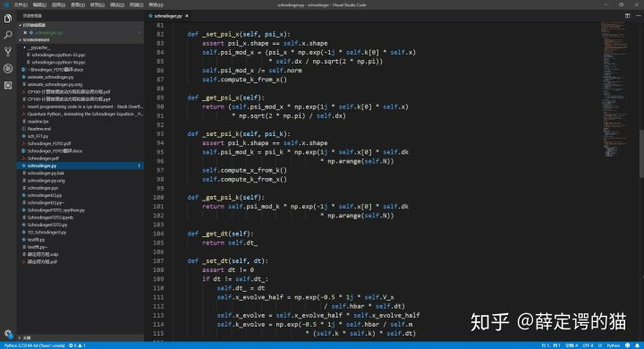Image resolution: width=644 pixels, height=349 pixels.
Task: Click the editor vertical scrollbar thumb
Action: pyautogui.click(x=641, y=154)
